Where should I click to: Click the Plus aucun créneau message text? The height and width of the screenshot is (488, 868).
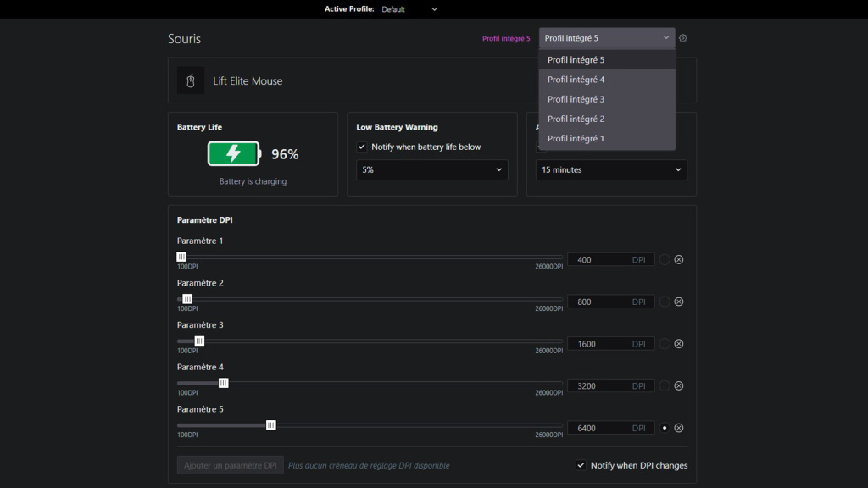point(369,465)
